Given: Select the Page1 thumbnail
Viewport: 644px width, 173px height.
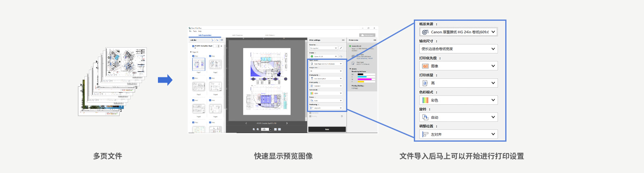Looking at the screenshot, I should 199,64.
